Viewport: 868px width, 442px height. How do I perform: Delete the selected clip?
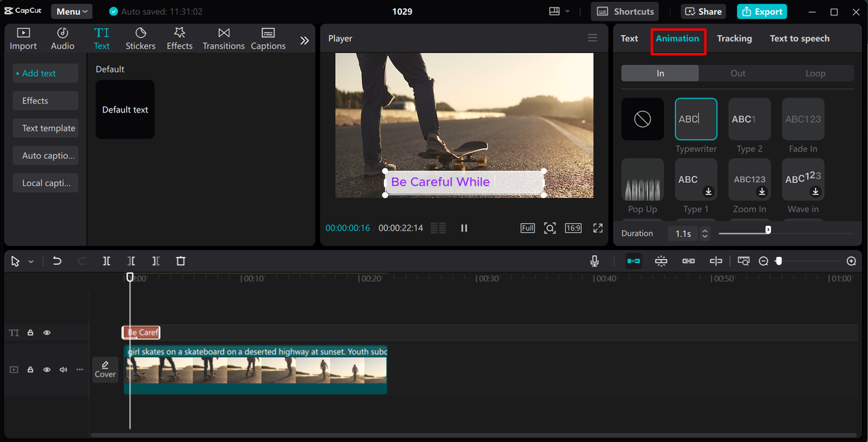[x=180, y=261]
